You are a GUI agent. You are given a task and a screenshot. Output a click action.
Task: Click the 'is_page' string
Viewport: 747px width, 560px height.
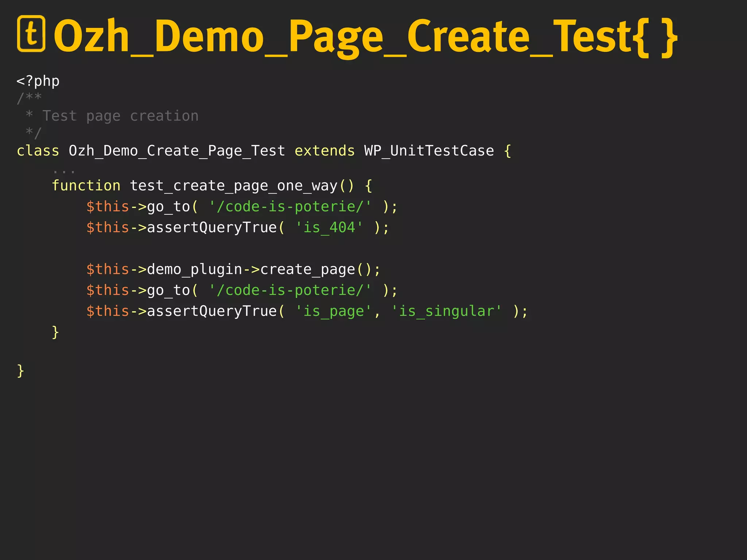pos(333,311)
